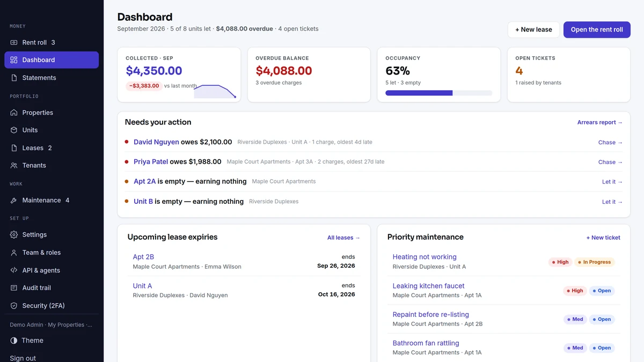Click the Units cube icon
This screenshot has height=362, width=644.
click(14, 130)
